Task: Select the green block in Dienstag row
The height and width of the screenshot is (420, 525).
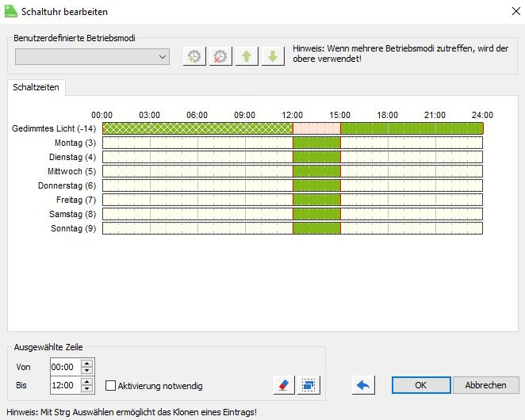Action: click(x=316, y=157)
